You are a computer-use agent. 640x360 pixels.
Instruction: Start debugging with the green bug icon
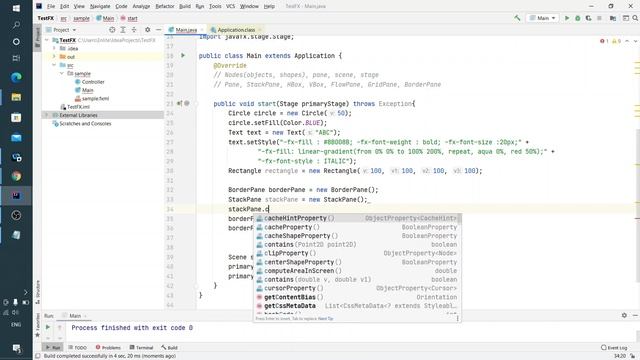(x=578, y=18)
